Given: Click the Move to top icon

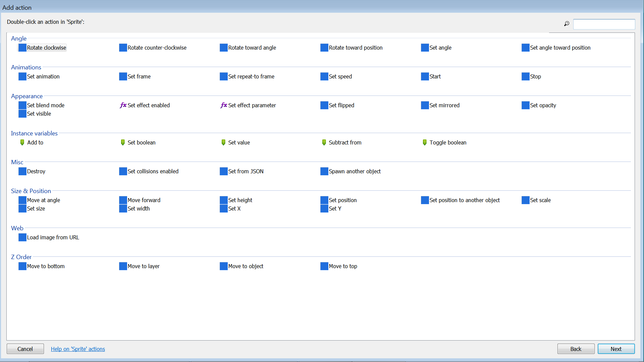Looking at the screenshot, I should point(324,266).
